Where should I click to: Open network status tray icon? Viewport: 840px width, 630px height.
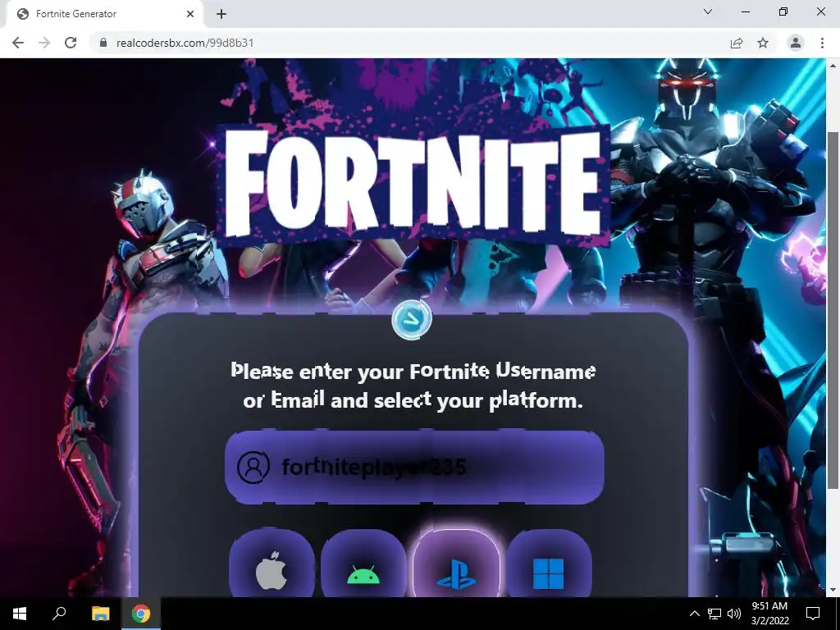[714, 614]
